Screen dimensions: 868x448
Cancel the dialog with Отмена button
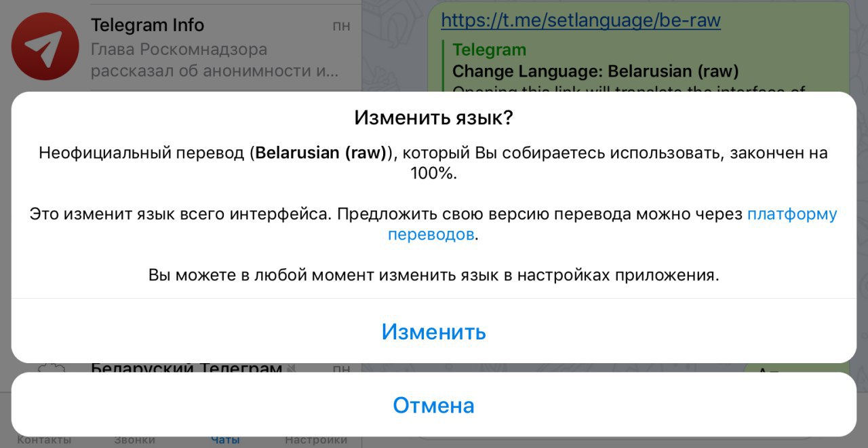434,405
